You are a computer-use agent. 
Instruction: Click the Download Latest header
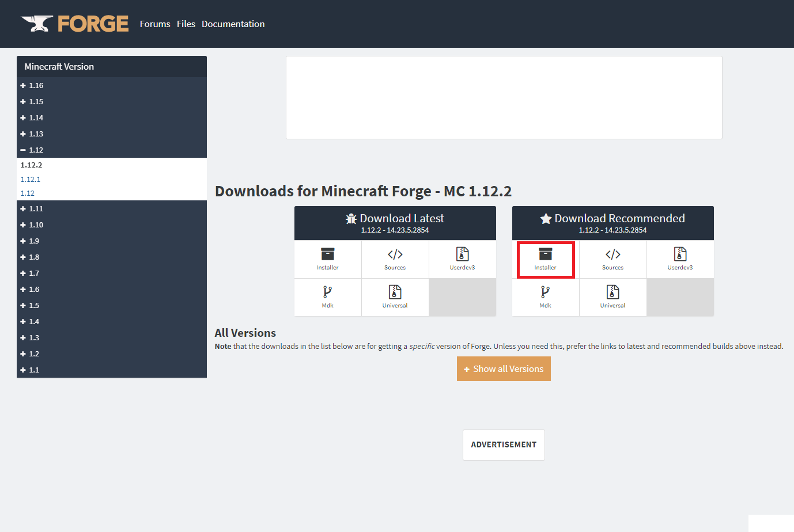pos(395,223)
